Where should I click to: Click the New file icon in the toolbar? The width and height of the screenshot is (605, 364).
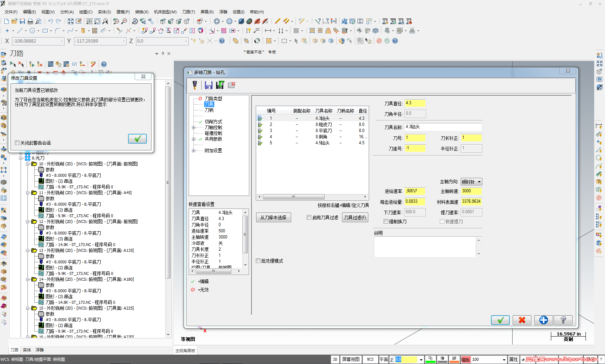tap(6, 21)
